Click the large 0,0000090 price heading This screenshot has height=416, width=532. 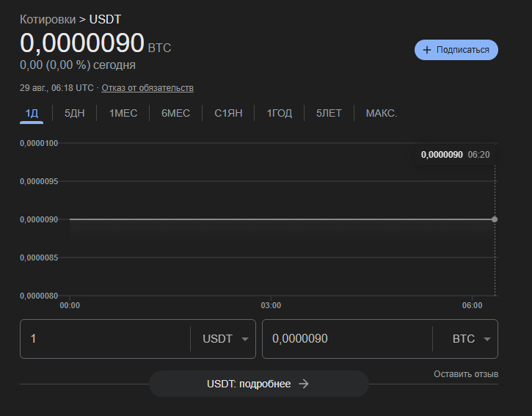(82, 43)
